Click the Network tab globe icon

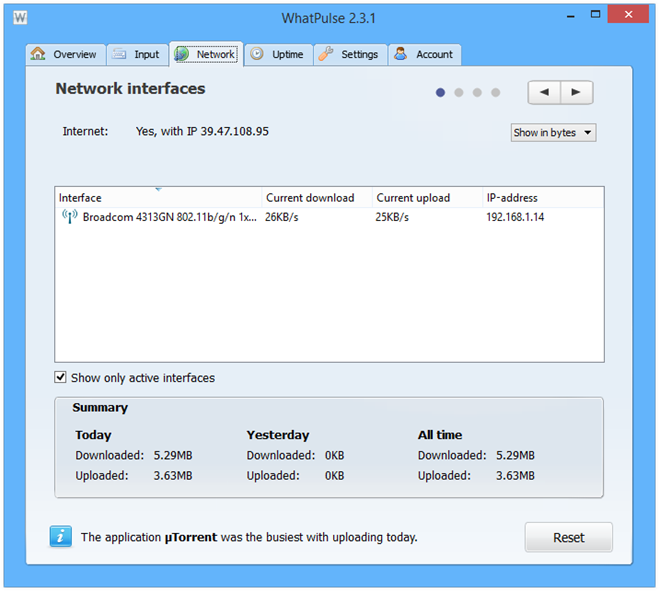183,54
